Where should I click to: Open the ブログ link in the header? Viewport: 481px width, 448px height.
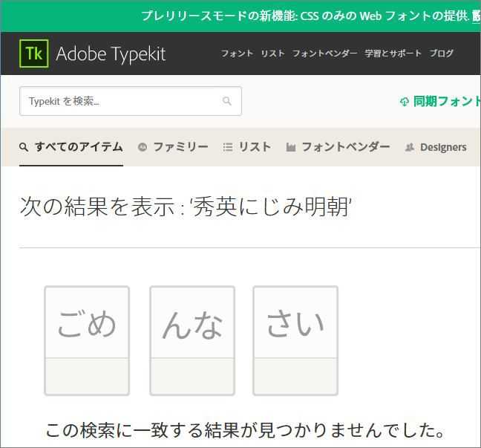pyautogui.click(x=442, y=53)
